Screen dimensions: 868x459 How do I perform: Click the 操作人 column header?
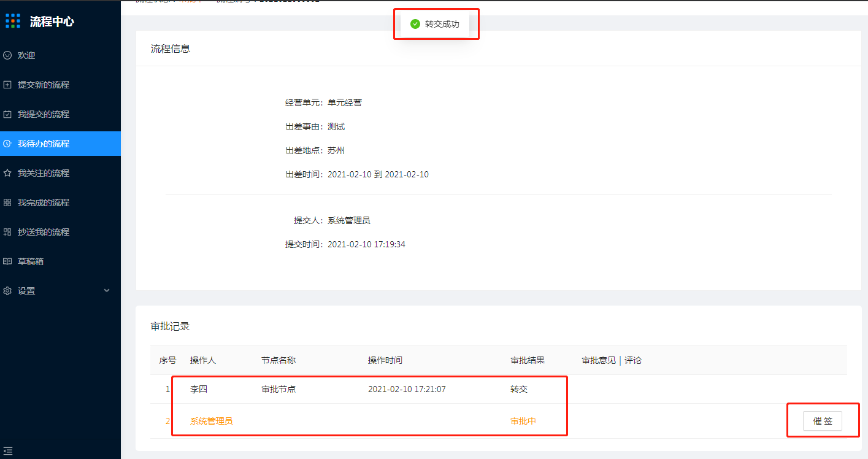point(203,360)
